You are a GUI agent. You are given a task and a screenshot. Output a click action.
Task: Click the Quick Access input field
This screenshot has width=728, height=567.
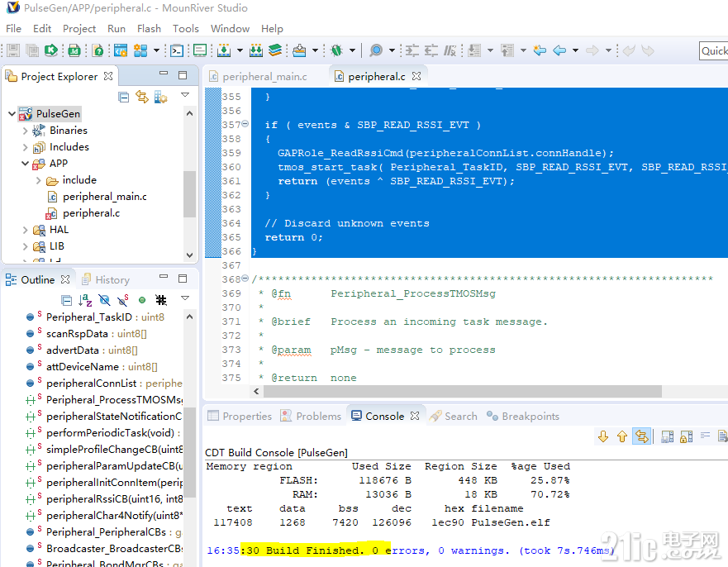pos(714,50)
